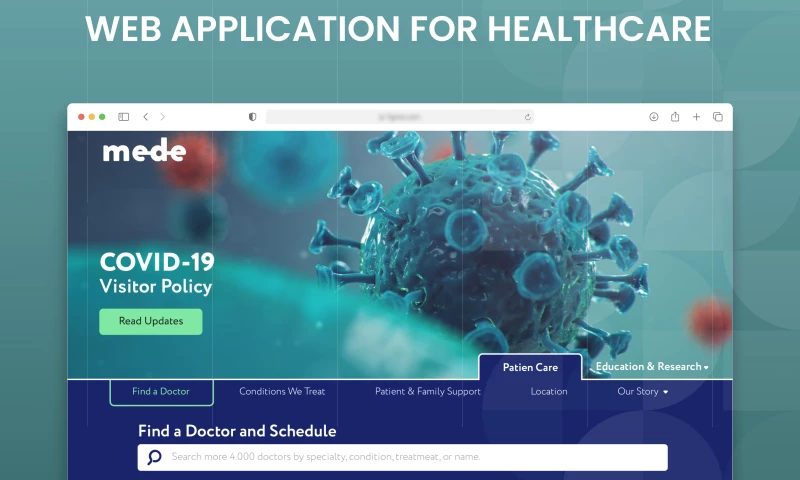Show downloads in the browser toolbar
The image size is (800, 480).
(x=654, y=117)
